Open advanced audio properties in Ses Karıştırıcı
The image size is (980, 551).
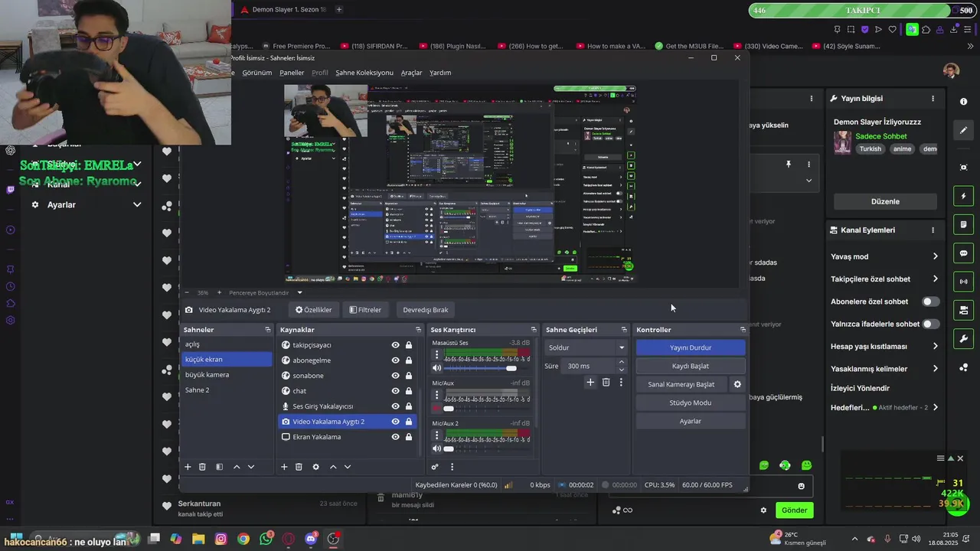435,467
